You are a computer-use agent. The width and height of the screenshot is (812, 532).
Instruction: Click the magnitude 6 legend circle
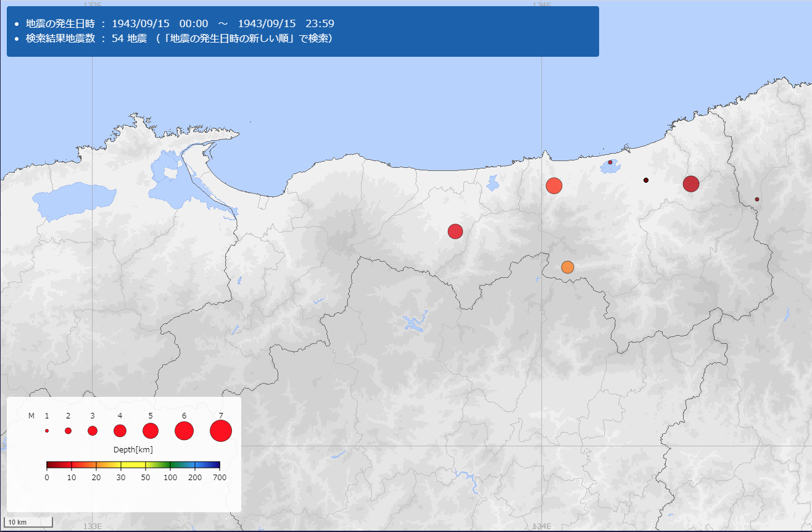[184, 431]
